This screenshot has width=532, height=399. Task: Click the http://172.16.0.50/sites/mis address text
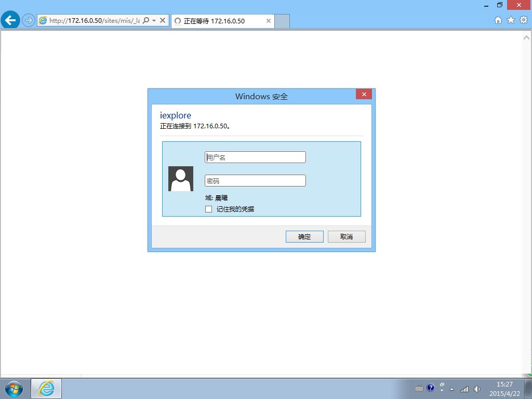pyautogui.click(x=95, y=20)
